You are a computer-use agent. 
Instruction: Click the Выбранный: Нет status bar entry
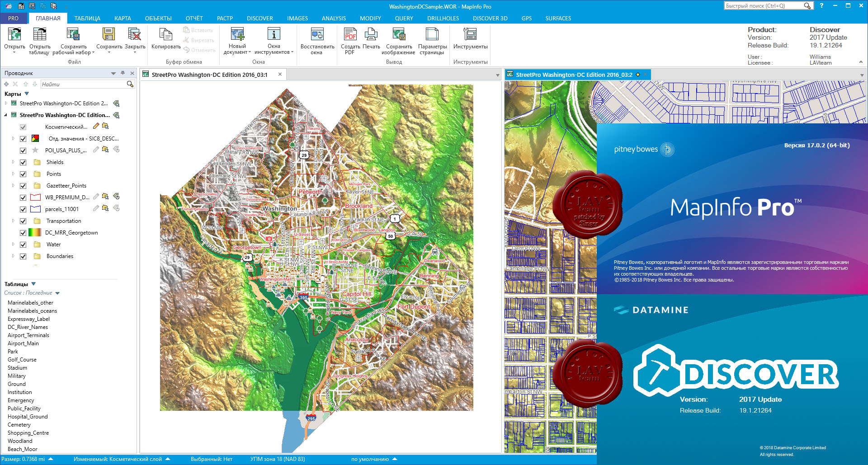(211, 459)
